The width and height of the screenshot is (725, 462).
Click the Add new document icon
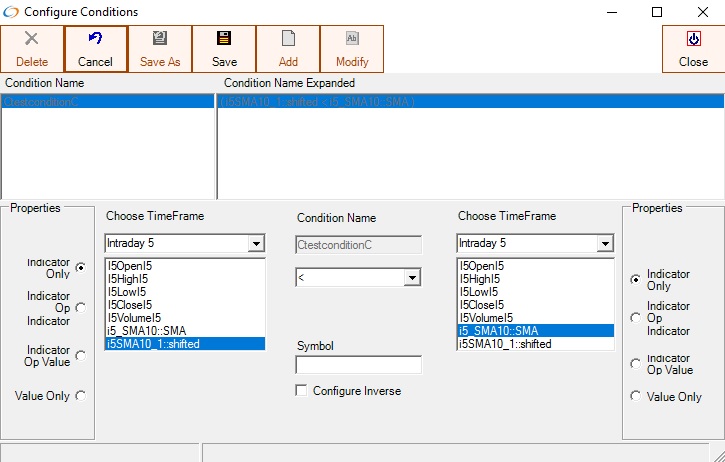[288, 39]
